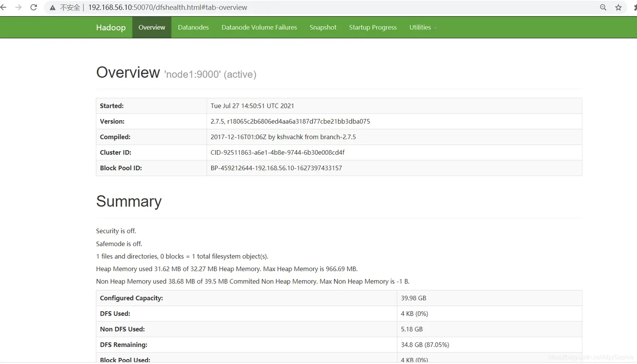Click the 'Block Pool ID:' row label
637x364 pixels.
121,168
